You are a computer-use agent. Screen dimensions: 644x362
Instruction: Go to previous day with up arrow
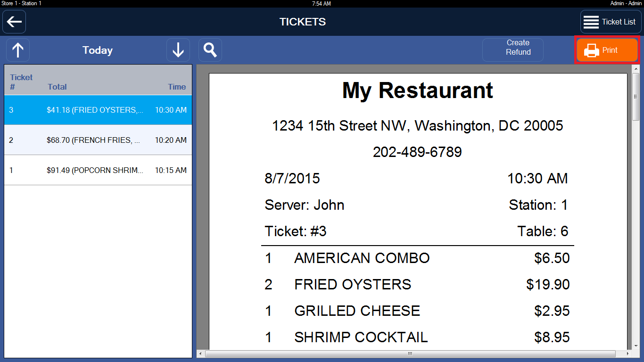(x=18, y=50)
